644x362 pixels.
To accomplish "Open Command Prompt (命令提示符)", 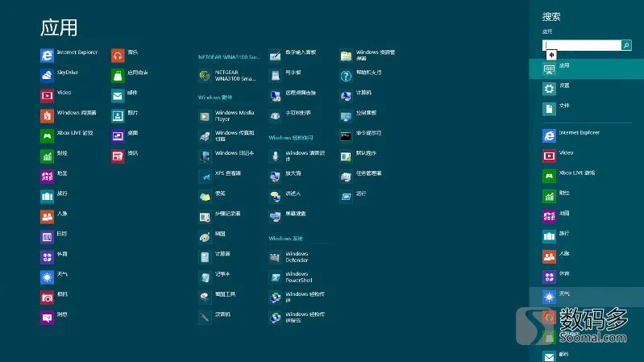I will 361,136.
